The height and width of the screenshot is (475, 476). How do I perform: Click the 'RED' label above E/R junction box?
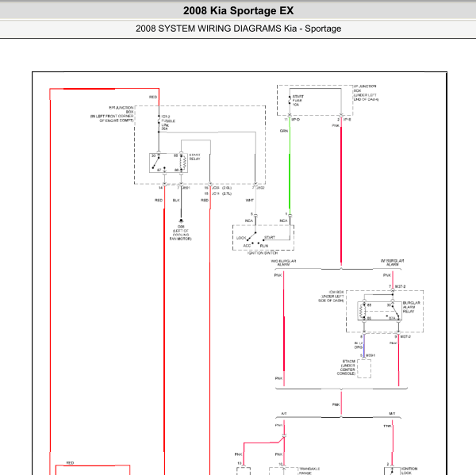click(153, 97)
